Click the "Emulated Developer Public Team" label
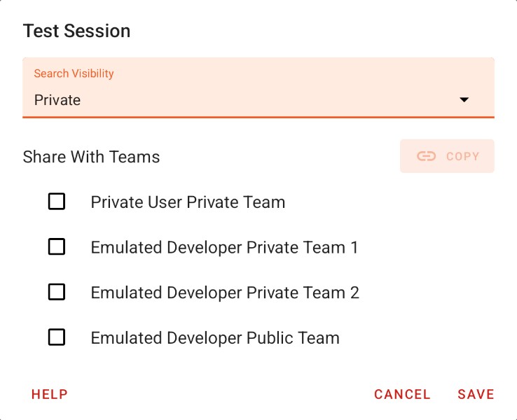517x420 pixels. [x=215, y=337]
